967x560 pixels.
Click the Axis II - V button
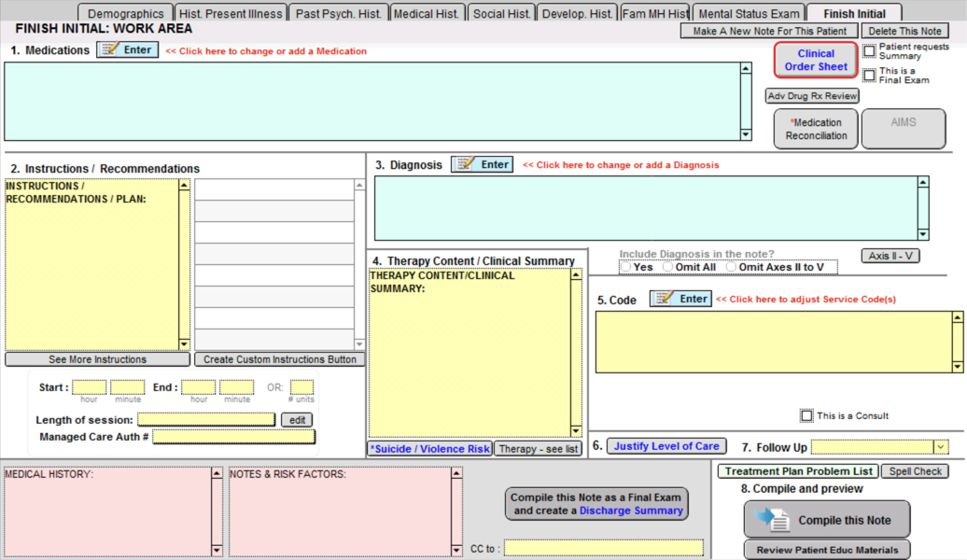tap(890, 256)
